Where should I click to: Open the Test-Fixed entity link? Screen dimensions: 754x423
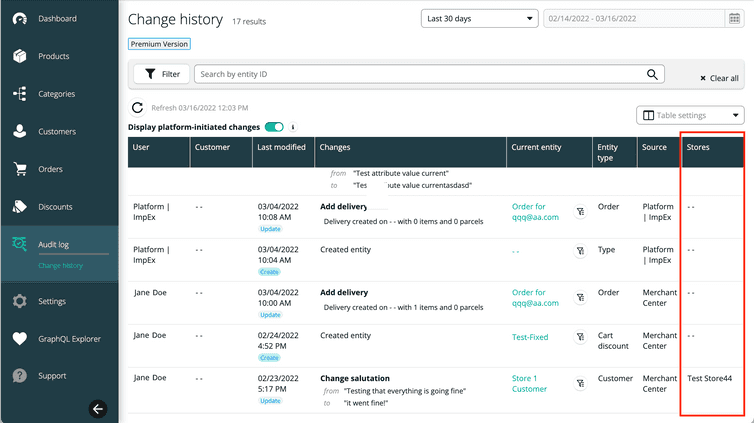[x=530, y=338]
